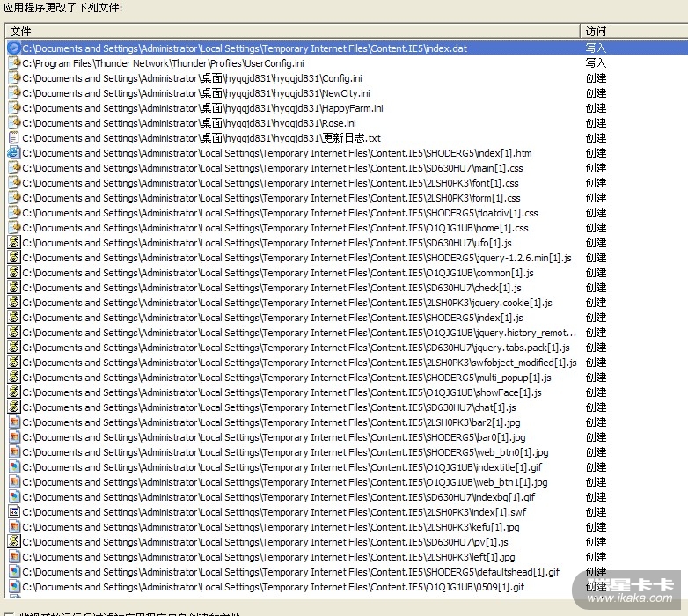The height and width of the screenshot is (616, 688).
Task: Click the image icon of kefu[1].jpg
Action: pos(14,526)
